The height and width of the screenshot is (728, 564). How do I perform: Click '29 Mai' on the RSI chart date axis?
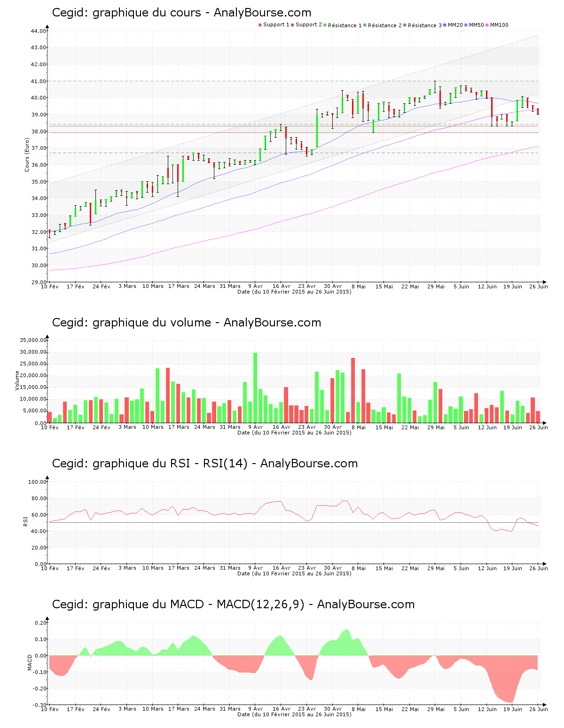pos(436,568)
